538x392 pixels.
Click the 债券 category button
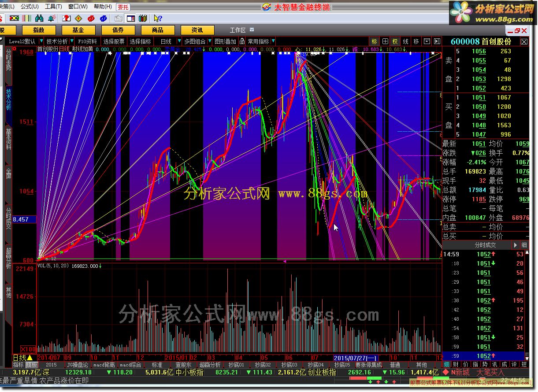coord(118,30)
